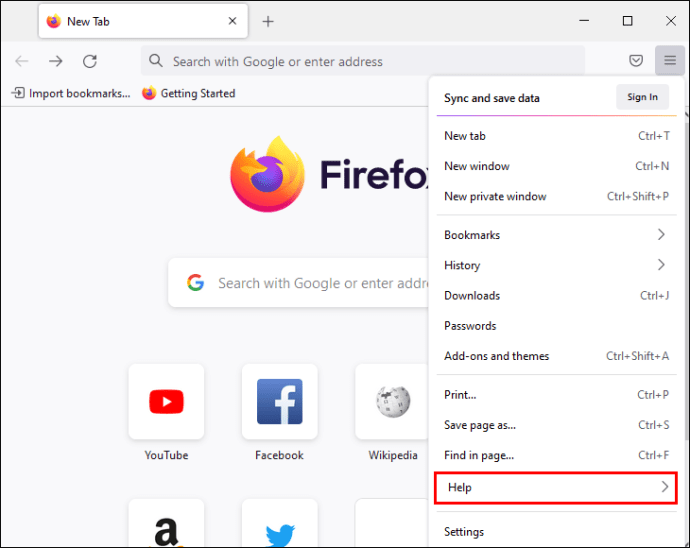Click the Sign In button
The image size is (690, 548).
pyautogui.click(x=642, y=97)
